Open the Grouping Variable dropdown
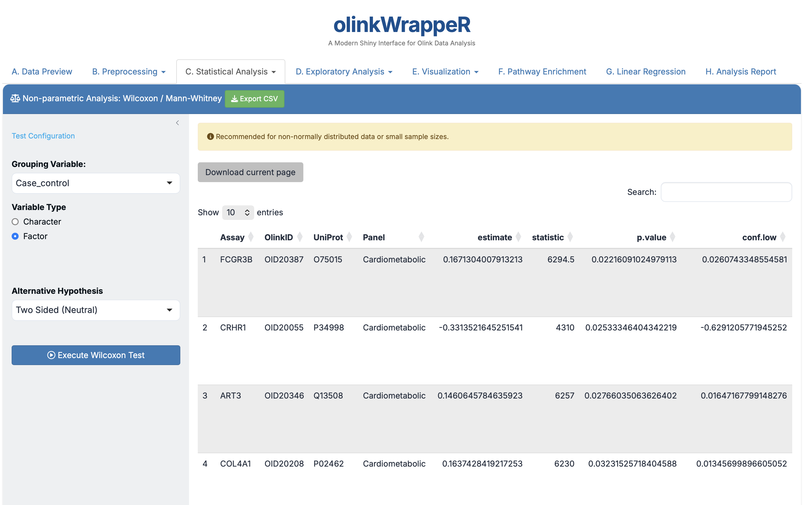 [96, 183]
